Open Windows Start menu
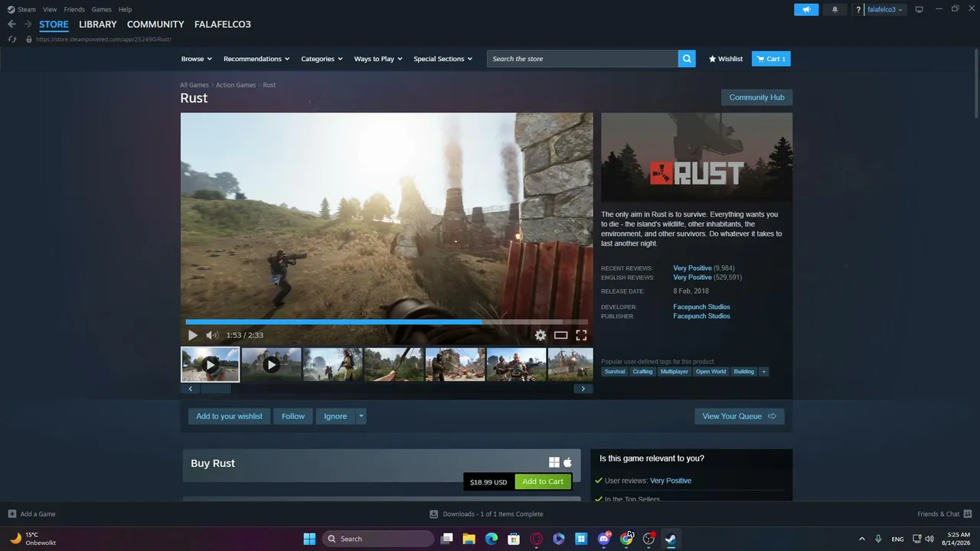This screenshot has height=551, width=980. (x=309, y=539)
